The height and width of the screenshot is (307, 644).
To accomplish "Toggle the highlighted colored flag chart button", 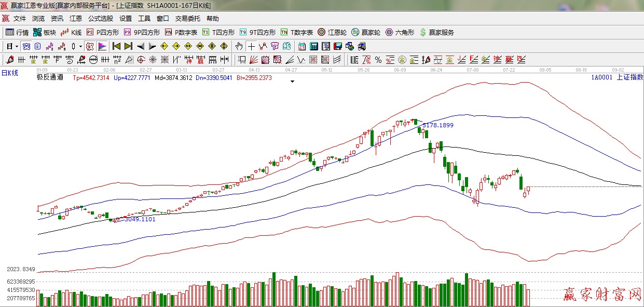I will coord(102,46).
